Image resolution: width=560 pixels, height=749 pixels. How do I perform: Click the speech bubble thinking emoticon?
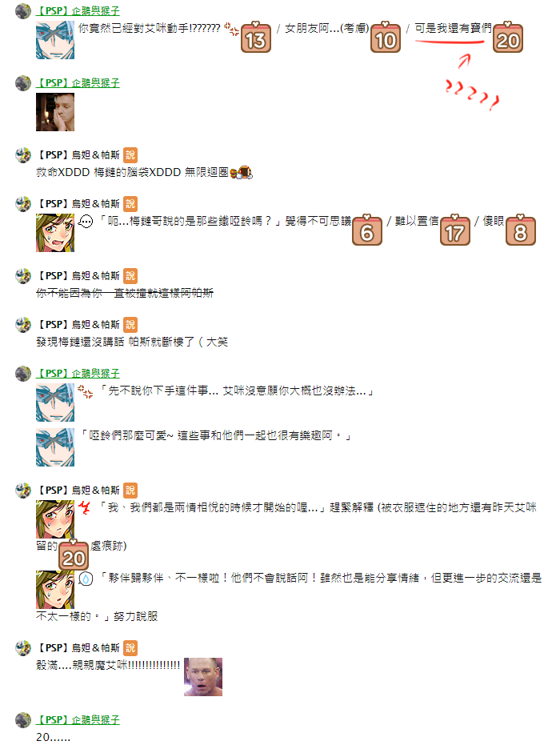[86, 222]
